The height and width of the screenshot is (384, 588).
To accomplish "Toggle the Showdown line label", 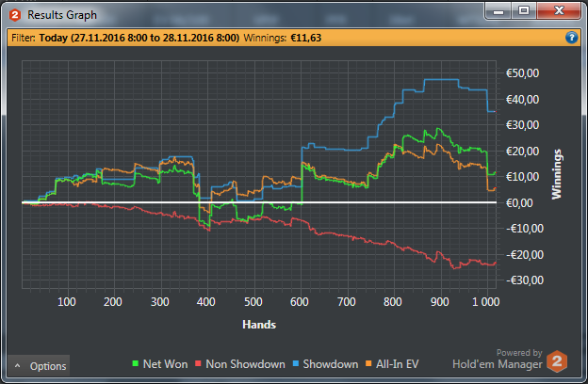I will click(331, 365).
